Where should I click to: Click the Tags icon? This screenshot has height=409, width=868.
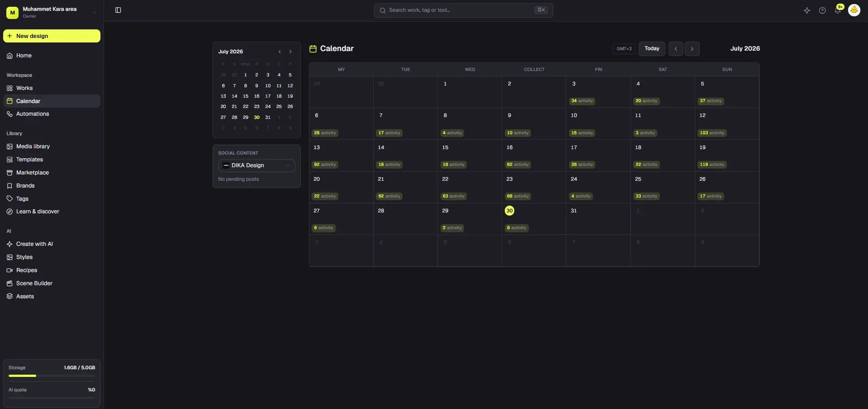tap(9, 199)
